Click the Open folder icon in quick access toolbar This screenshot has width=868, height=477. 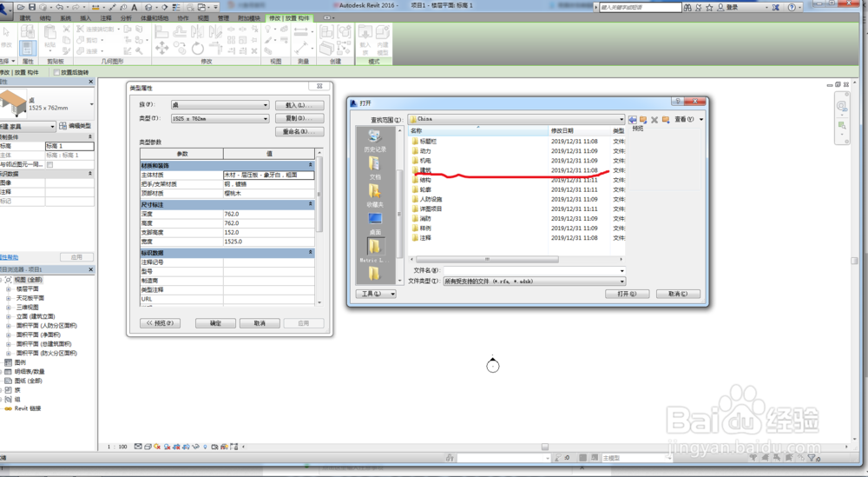point(21,7)
